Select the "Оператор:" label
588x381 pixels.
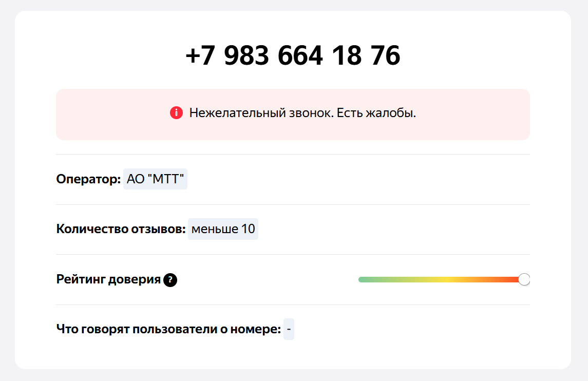pos(88,179)
